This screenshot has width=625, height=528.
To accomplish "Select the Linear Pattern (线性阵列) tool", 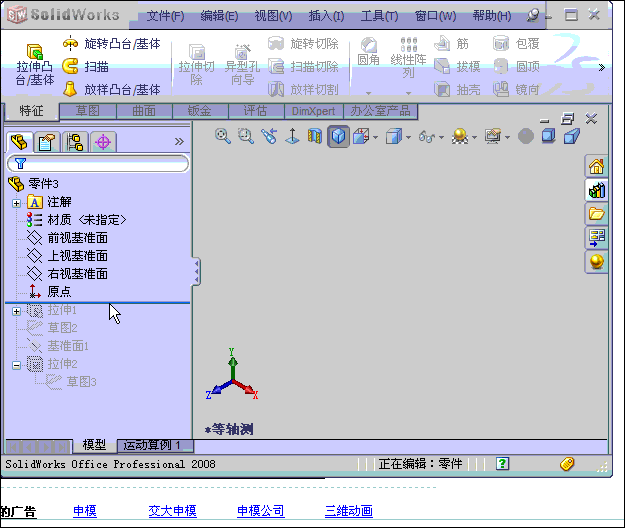I will 408,58.
